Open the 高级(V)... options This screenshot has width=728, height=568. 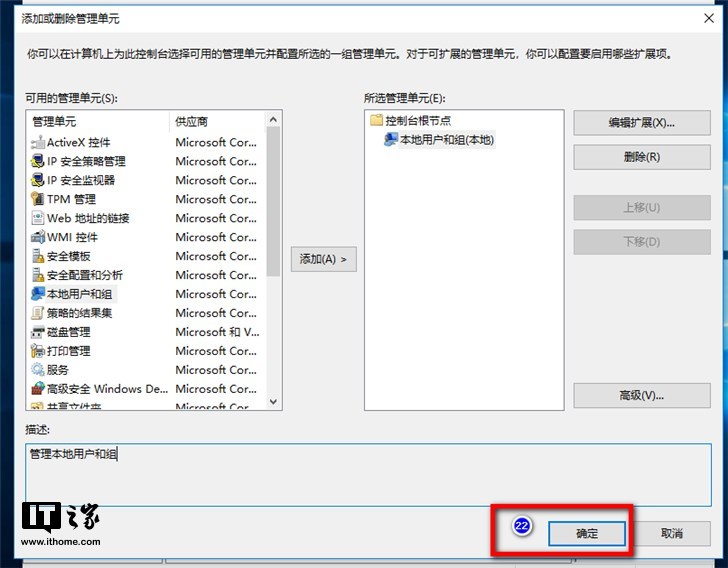pos(642,396)
